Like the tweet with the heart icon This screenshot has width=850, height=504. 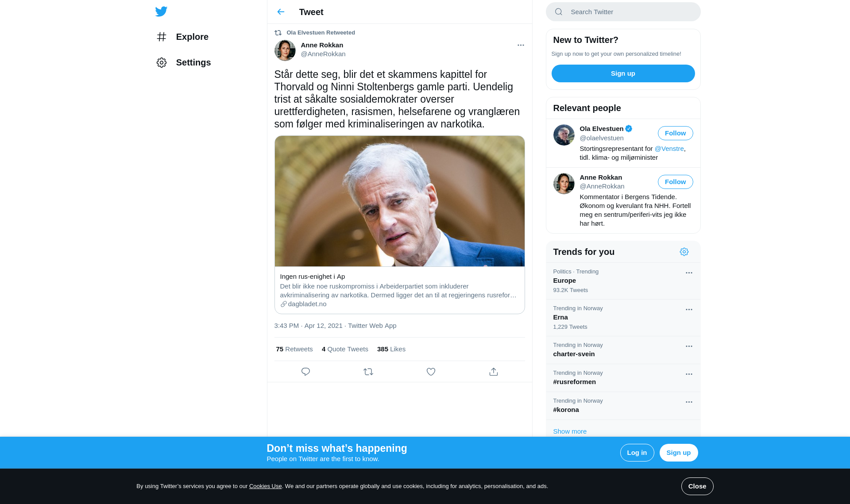click(x=431, y=372)
